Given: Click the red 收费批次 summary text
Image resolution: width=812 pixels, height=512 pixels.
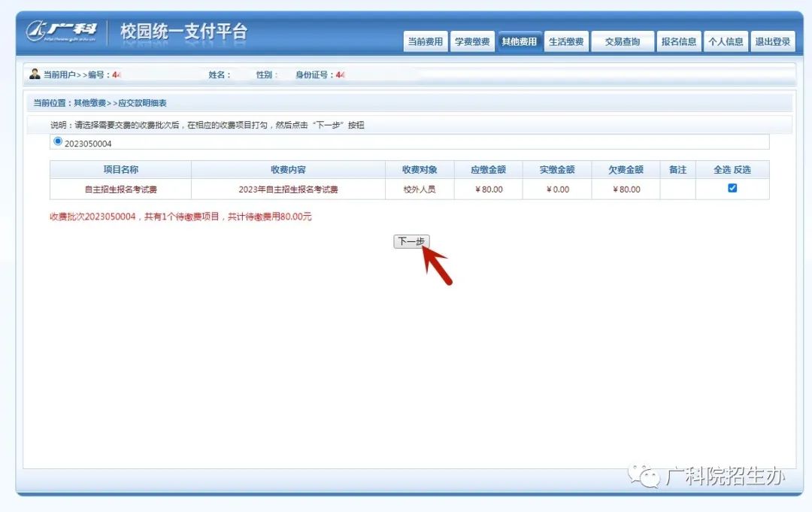Looking at the screenshot, I should [180, 217].
